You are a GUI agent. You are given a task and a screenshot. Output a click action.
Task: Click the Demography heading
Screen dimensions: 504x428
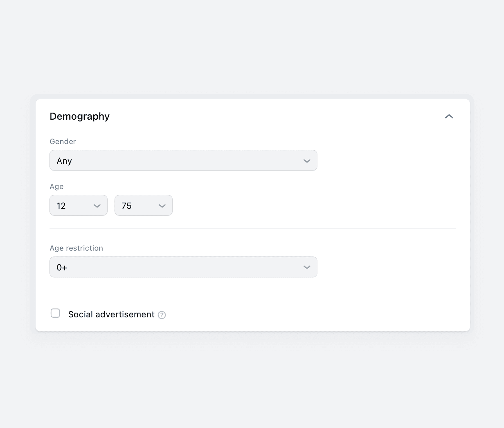pos(79,116)
